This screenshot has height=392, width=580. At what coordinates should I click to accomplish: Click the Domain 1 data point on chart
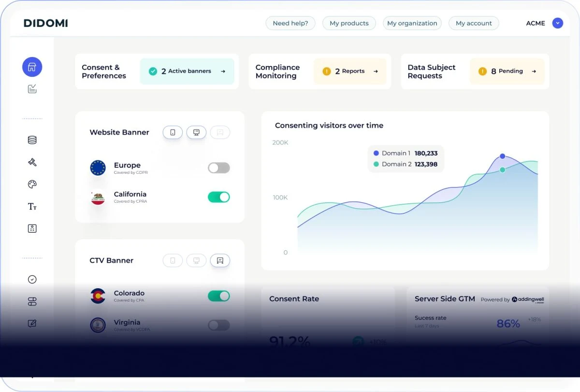click(503, 156)
